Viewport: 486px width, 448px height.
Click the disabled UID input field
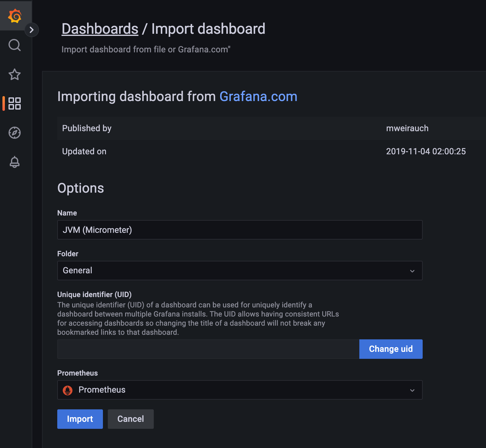click(208, 349)
